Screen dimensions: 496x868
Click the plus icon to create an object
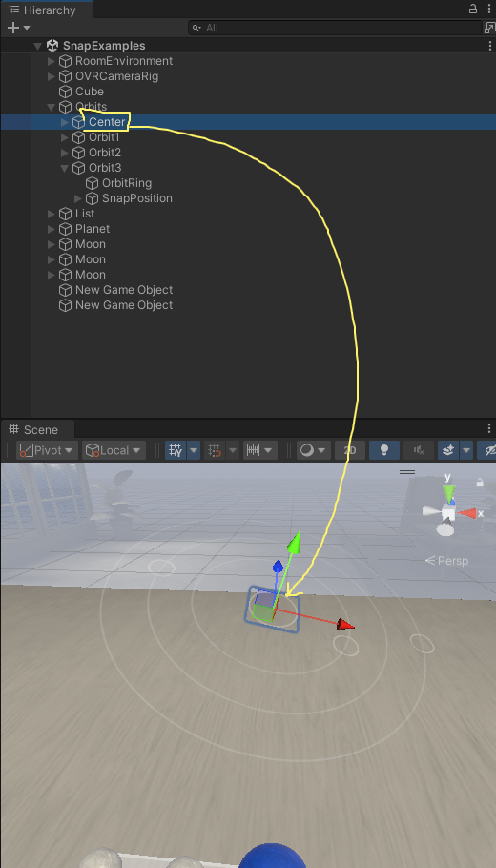pyautogui.click(x=13, y=28)
